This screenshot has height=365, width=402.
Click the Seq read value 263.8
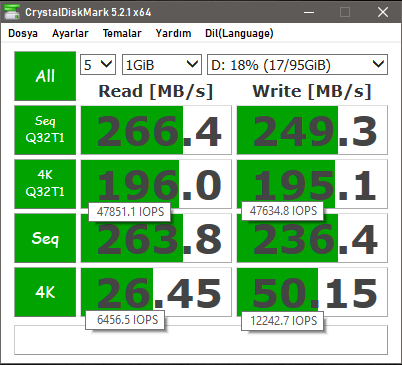coord(156,238)
